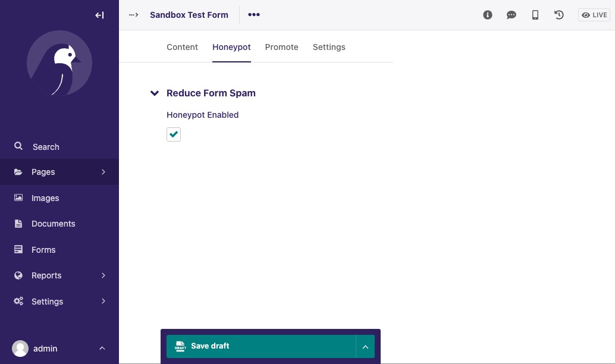Click the Wagtail bird logo
The height and width of the screenshot is (364, 615).
pyautogui.click(x=59, y=63)
